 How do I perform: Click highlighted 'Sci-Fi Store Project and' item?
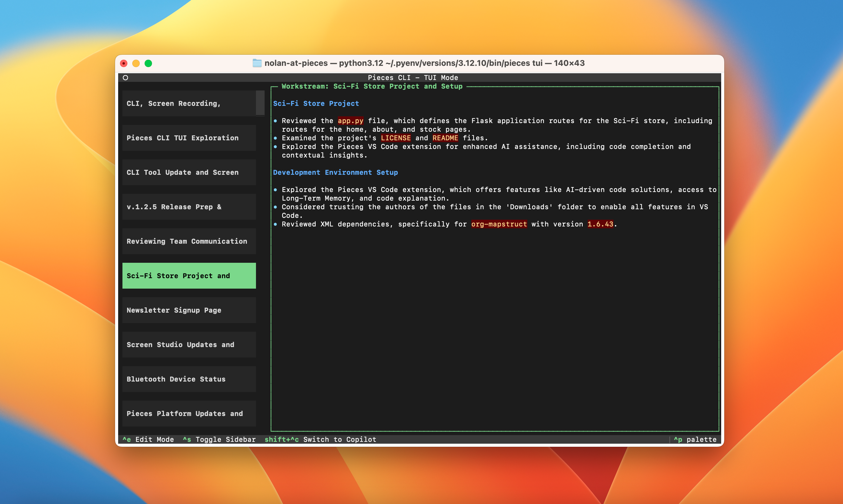pyautogui.click(x=189, y=276)
